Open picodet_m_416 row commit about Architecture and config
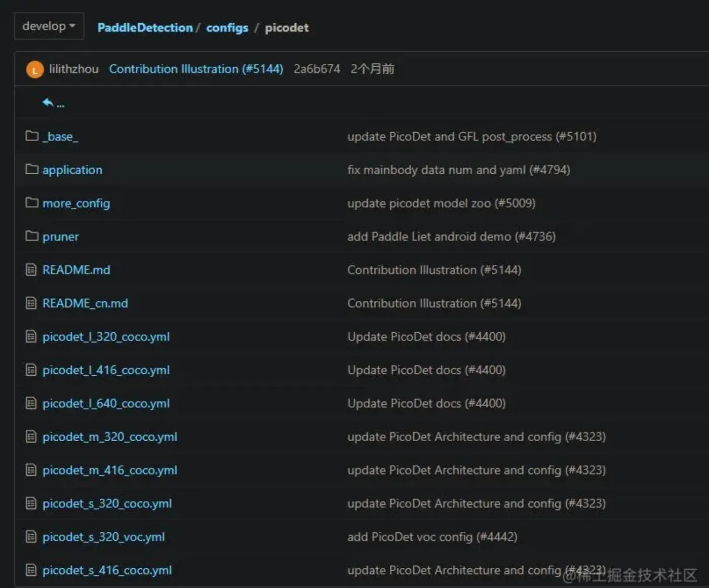Viewport: 709px width, 588px height. tap(477, 471)
